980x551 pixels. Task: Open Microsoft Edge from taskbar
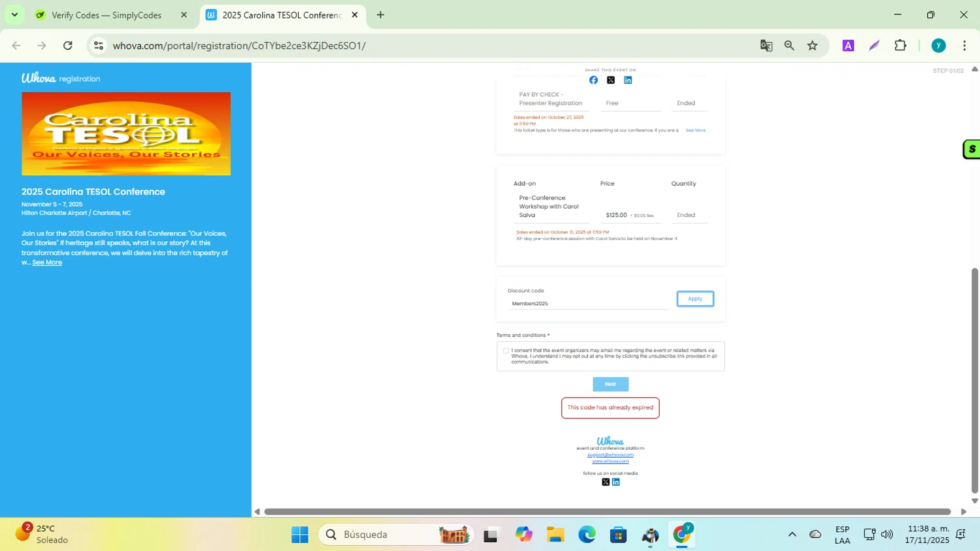(x=587, y=535)
